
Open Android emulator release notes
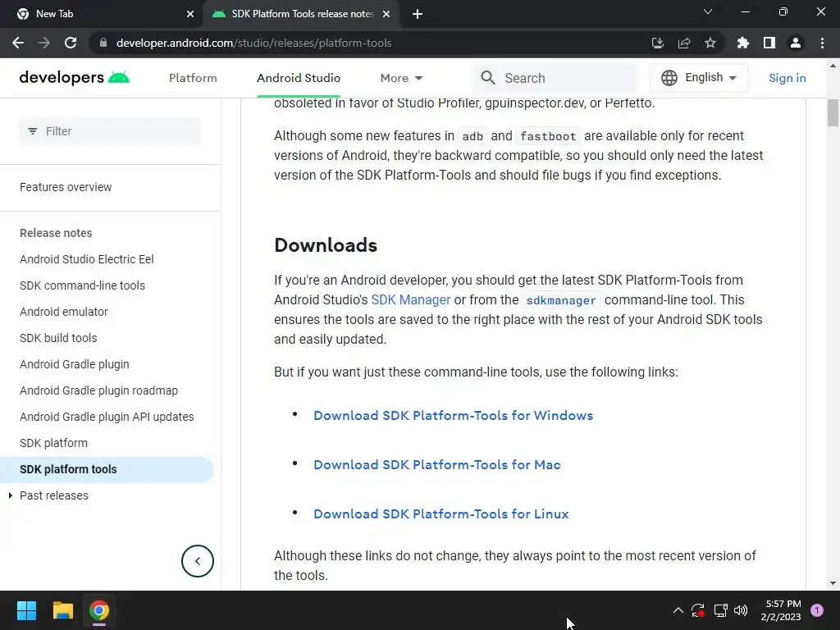(63, 312)
